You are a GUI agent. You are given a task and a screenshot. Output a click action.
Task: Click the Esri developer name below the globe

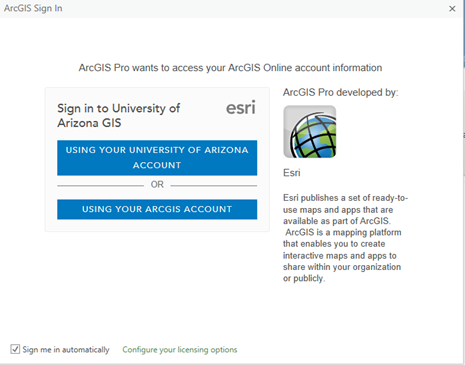[x=292, y=173]
